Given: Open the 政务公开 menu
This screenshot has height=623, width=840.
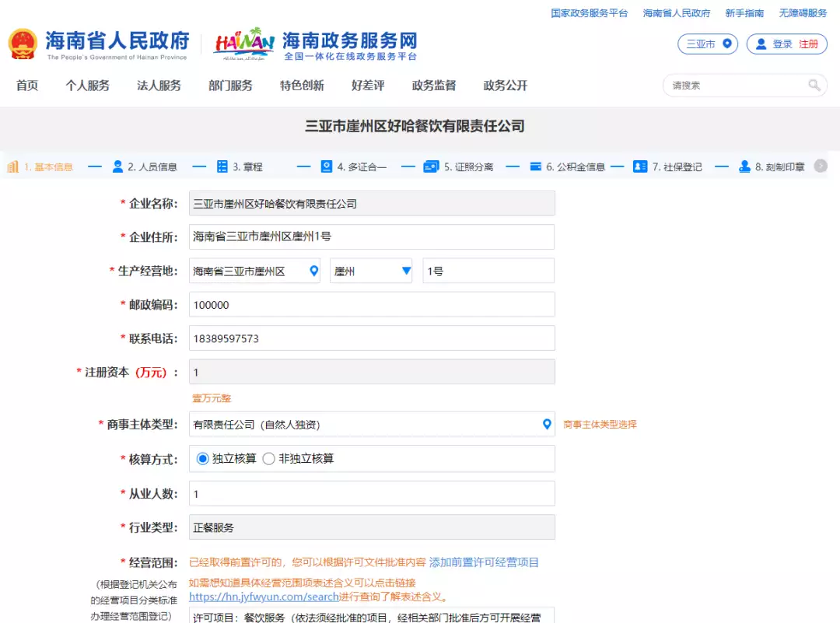Looking at the screenshot, I should tap(506, 86).
